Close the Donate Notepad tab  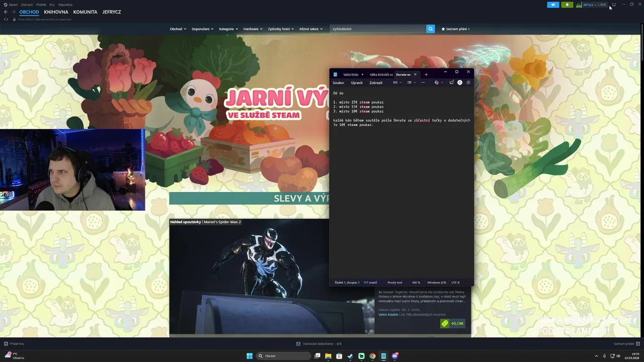click(415, 74)
